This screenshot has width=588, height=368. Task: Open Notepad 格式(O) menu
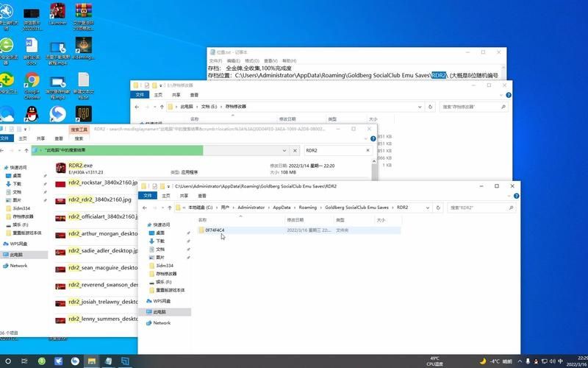tap(252, 61)
